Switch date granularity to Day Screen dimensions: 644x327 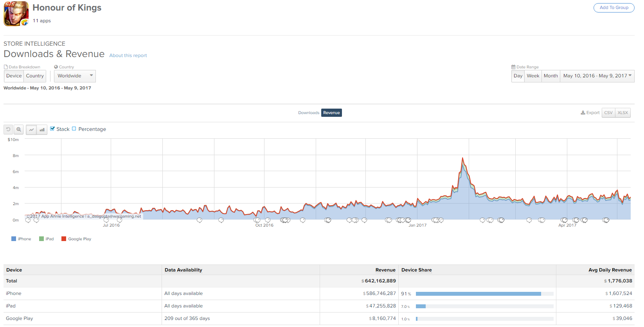pos(518,76)
